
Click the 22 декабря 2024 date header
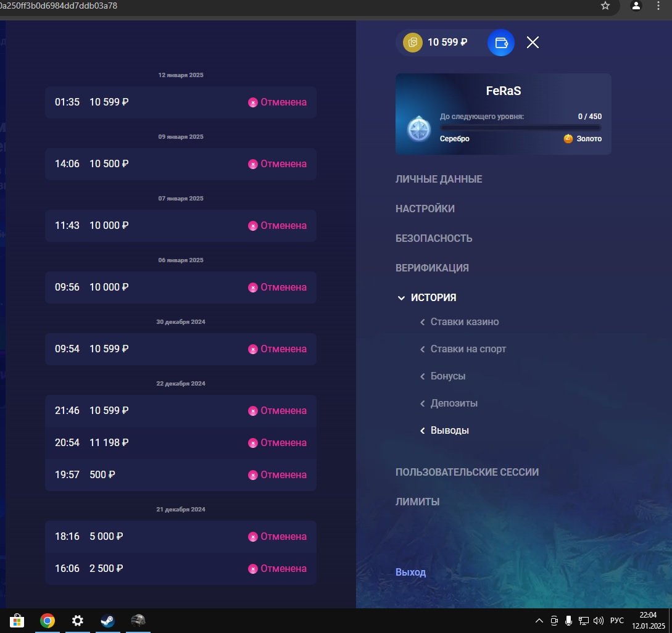click(181, 384)
